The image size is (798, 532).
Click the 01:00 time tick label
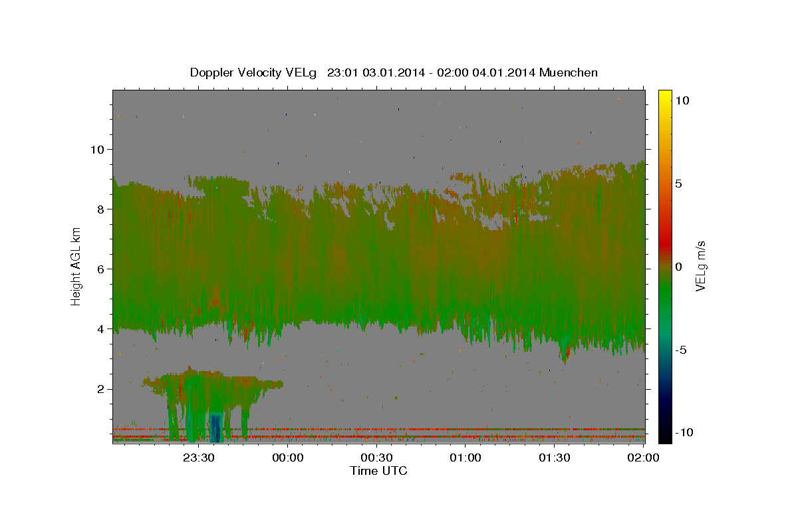coord(465,458)
